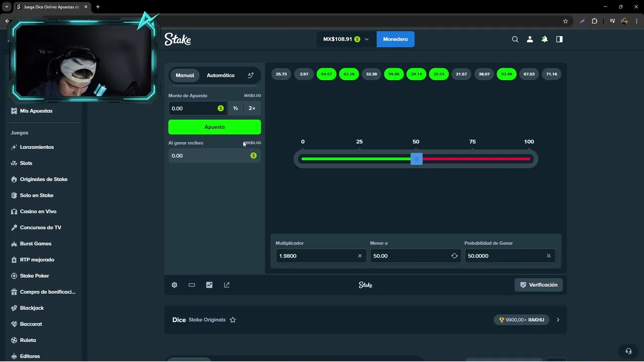Click the green Apuesta button
Image resolution: width=644 pixels, height=362 pixels.
214,127
